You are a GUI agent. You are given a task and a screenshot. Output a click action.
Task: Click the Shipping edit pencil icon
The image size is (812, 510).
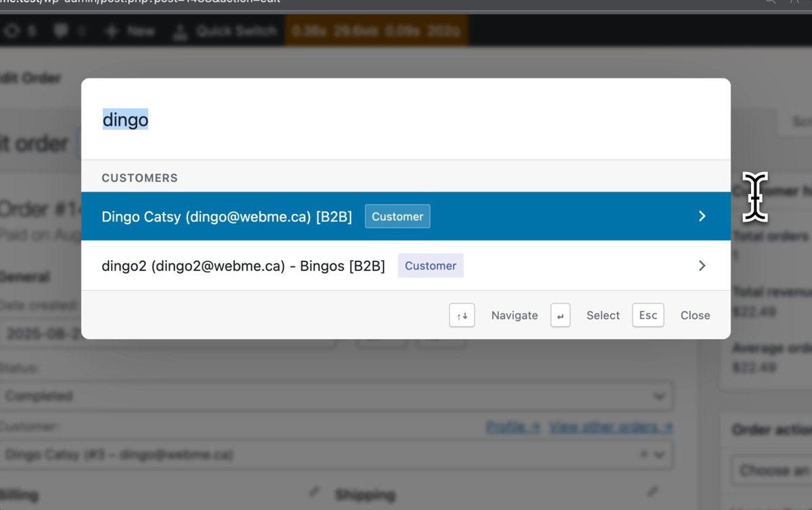(x=652, y=491)
